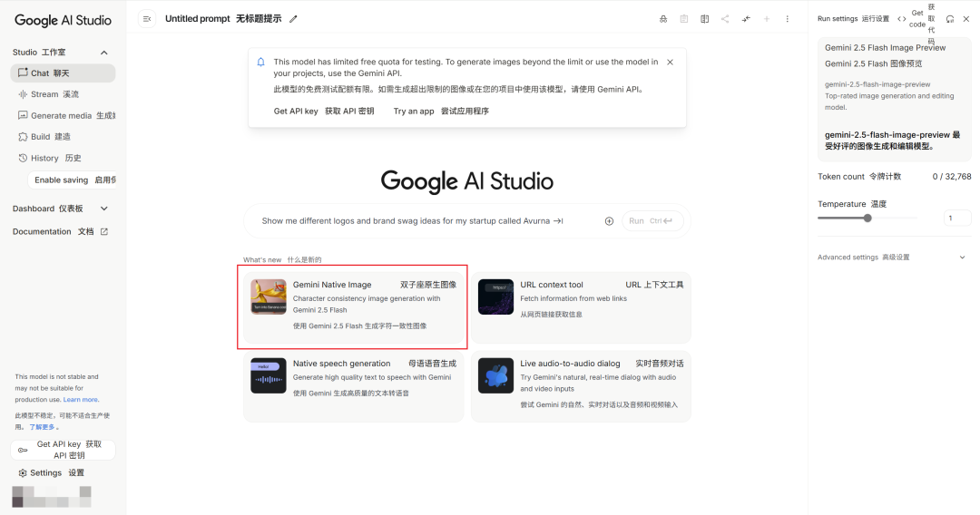This screenshot has height=515, width=980.
Task: Click the reset settings refresh icon
Action: point(950,19)
